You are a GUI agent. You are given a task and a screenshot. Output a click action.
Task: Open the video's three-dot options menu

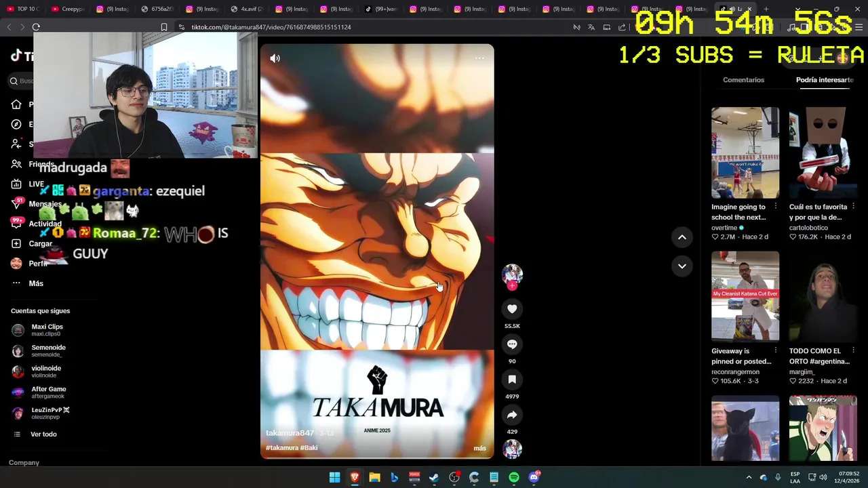point(479,58)
